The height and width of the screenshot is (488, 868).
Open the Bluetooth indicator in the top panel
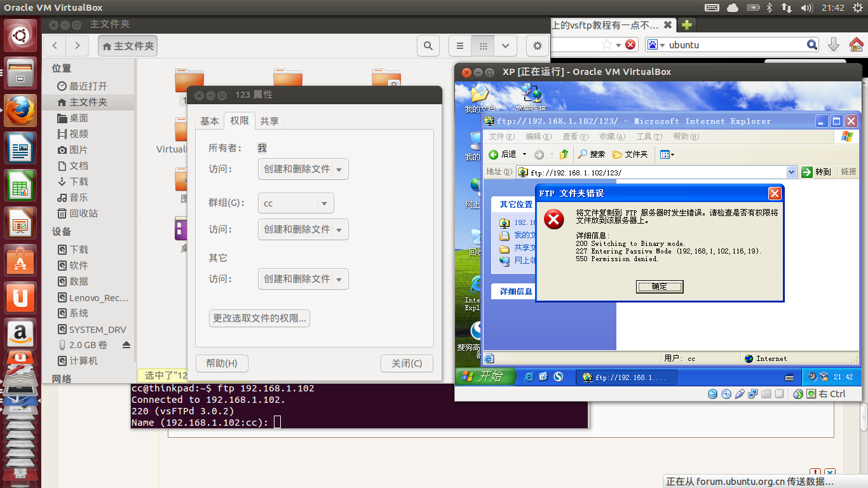(x=769, y=8)
